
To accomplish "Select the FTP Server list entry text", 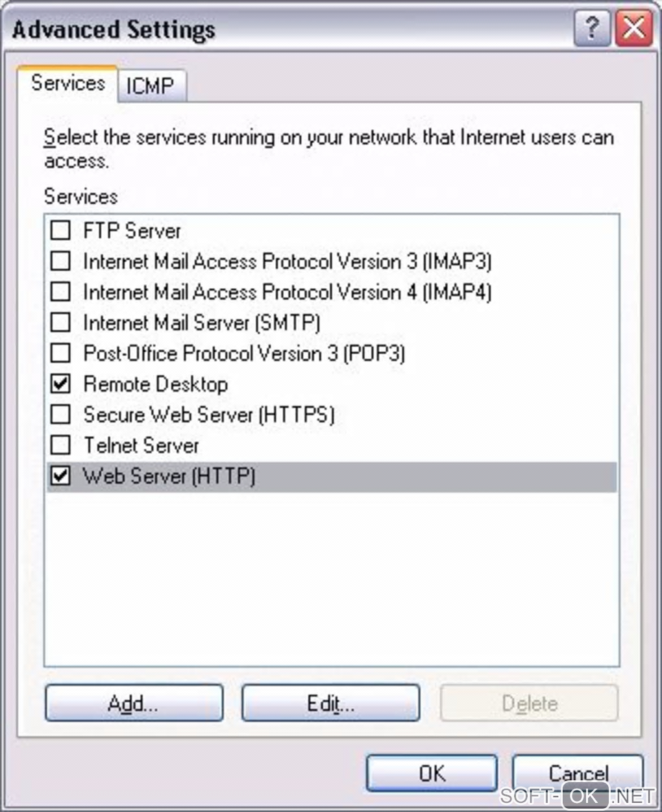I will pyautogui.click(x=132, y=230).
